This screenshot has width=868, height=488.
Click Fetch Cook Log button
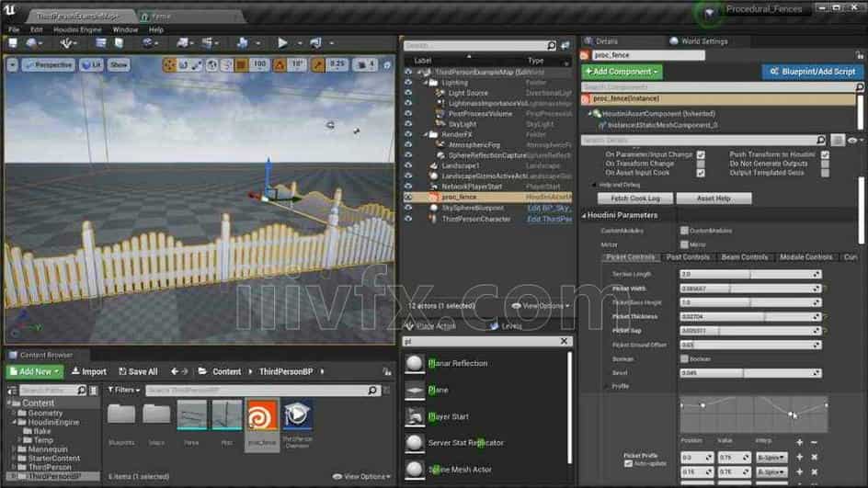[x=635, y=199]
